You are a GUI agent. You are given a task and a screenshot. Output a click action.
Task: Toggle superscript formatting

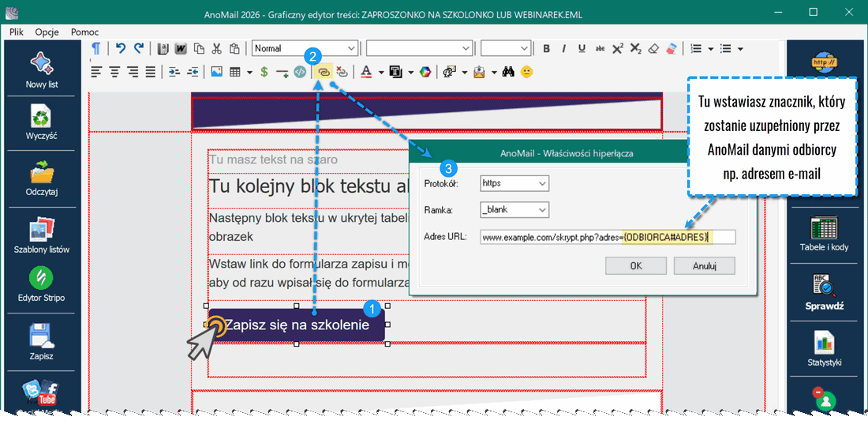[617, 48]
